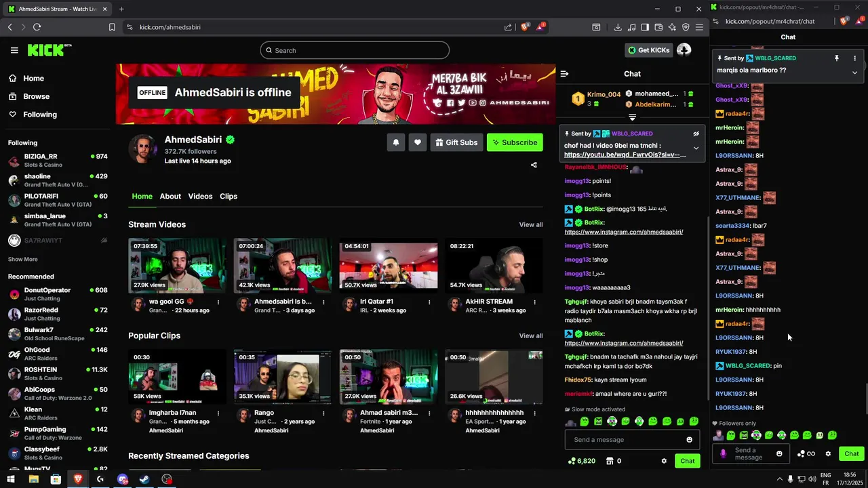Send message with main Chat button
Viewport: 868px width, 488px height.
688,461
